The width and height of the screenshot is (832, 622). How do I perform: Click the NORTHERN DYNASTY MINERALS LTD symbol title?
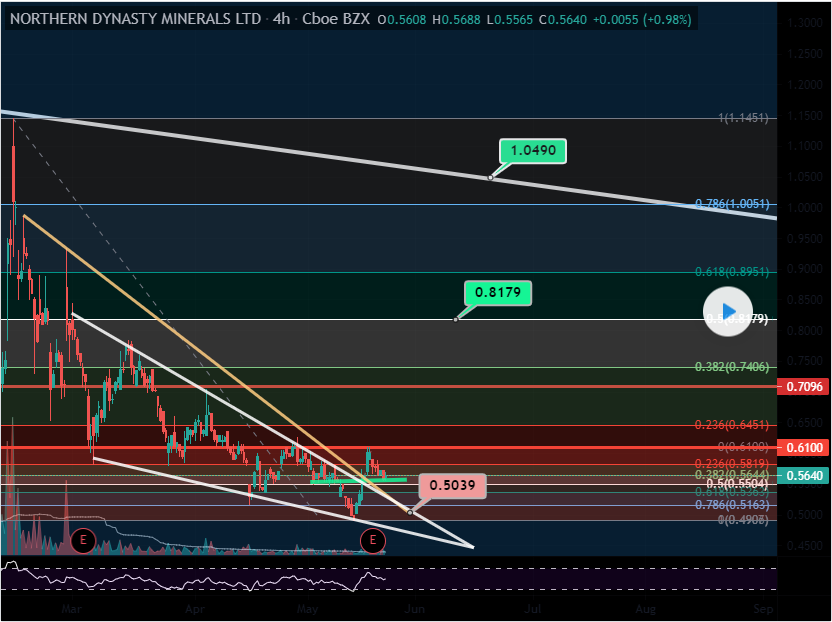coord(135,20)
